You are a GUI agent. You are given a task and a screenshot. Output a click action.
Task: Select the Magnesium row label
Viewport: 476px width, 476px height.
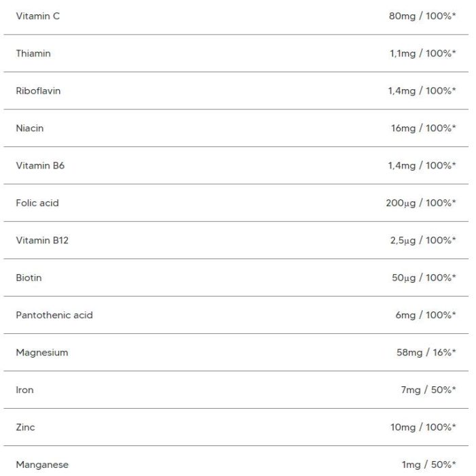tap(42, 352)
